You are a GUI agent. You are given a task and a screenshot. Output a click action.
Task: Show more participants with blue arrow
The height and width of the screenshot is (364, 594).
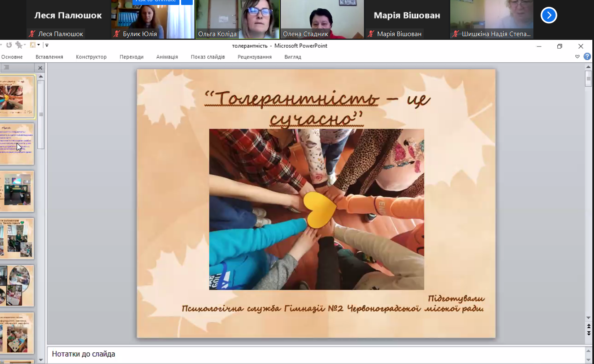pyautogui.click(x=548, y=15)
